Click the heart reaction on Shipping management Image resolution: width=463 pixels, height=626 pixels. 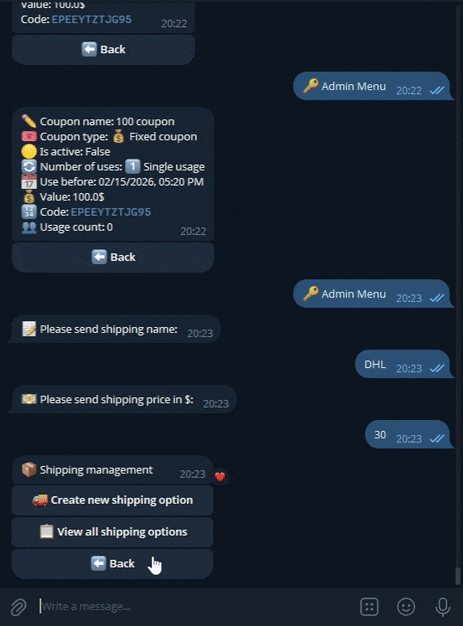click(x=220, y=476)
